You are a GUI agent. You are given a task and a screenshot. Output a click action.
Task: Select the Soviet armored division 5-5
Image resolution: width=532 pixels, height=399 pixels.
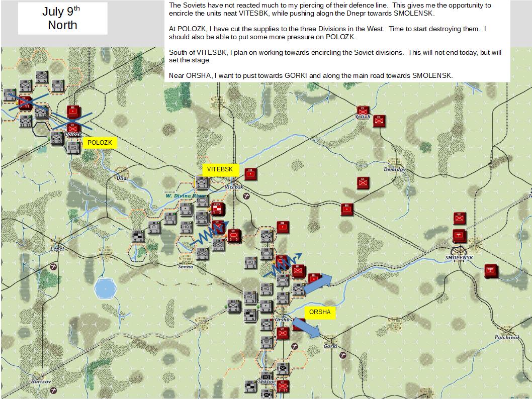click(233, 236)
